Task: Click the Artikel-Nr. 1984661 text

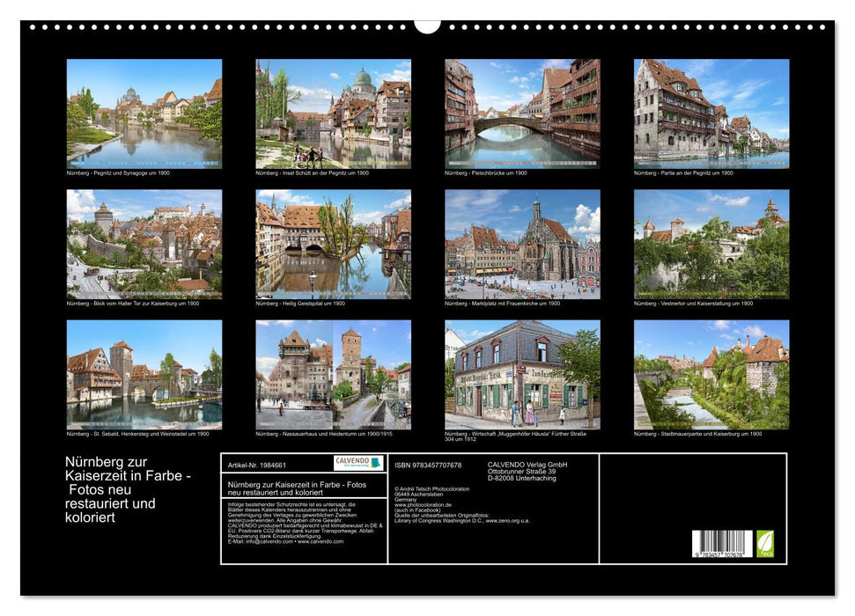Action: tap(258, 465)
